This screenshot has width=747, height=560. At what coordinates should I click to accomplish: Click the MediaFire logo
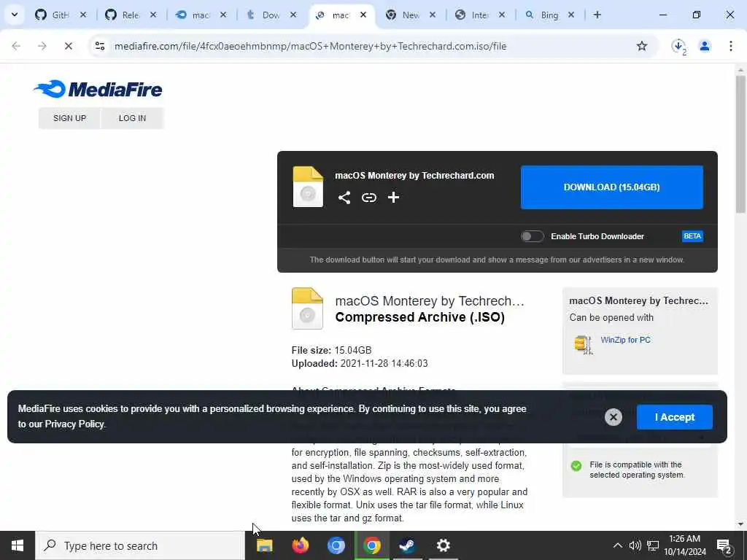[98, 89]
